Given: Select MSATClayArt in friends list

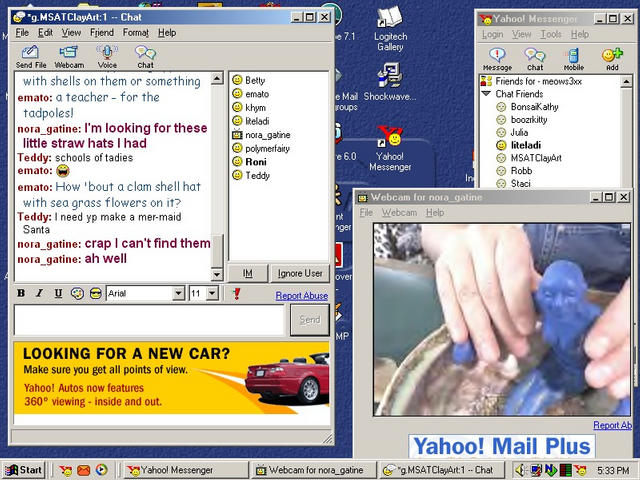Looking at the screenshot, I should click(536, 158).
